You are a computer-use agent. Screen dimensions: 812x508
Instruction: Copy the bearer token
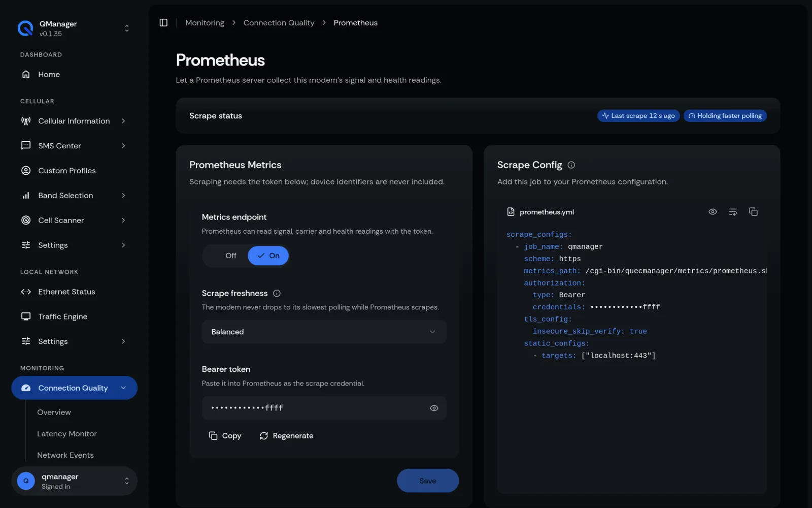pyautogui.click(x=225, y=436)
